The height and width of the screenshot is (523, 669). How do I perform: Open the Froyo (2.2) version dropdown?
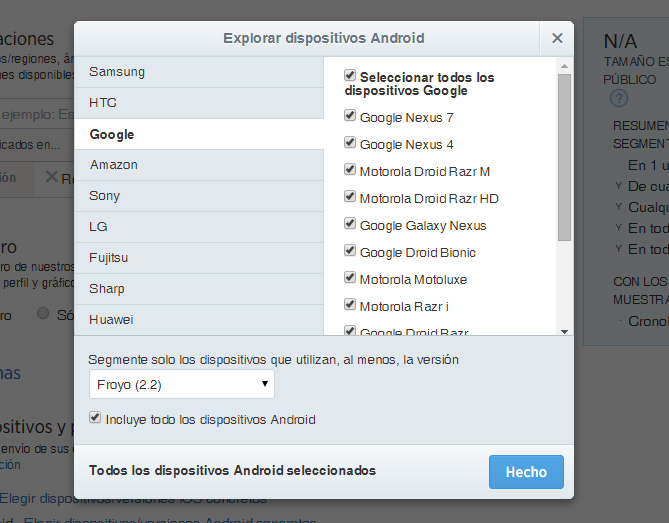coord(182,384)
